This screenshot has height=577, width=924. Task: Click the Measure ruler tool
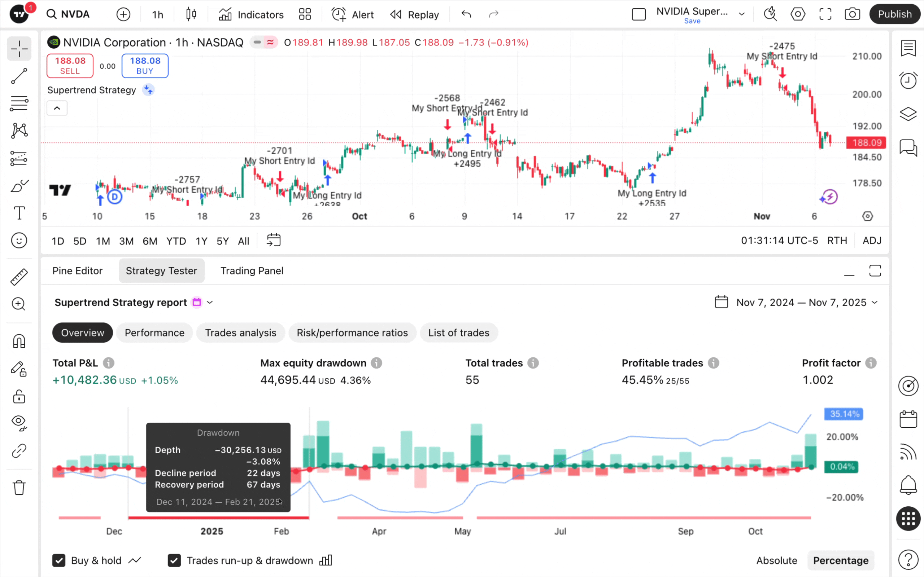[19, 277]
